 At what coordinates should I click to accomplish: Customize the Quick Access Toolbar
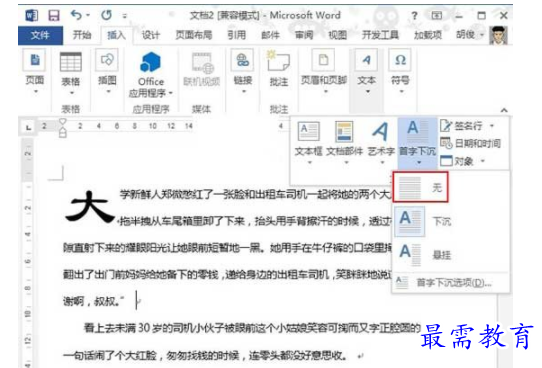[x=124, y=16]
